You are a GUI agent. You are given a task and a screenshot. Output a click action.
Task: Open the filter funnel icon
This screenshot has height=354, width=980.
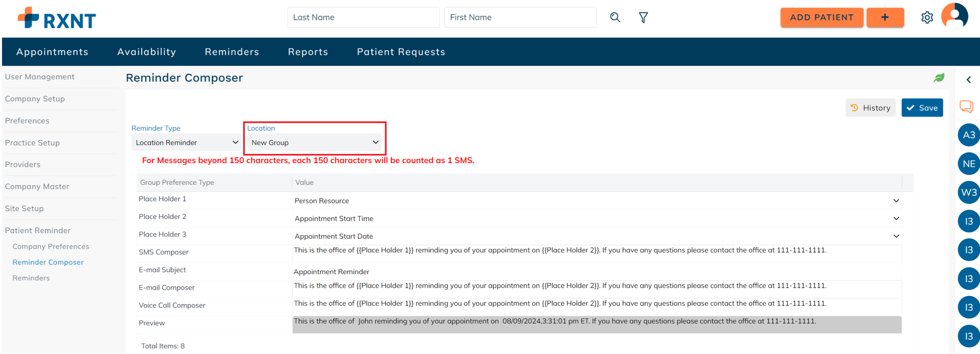(x=643, y=17)
